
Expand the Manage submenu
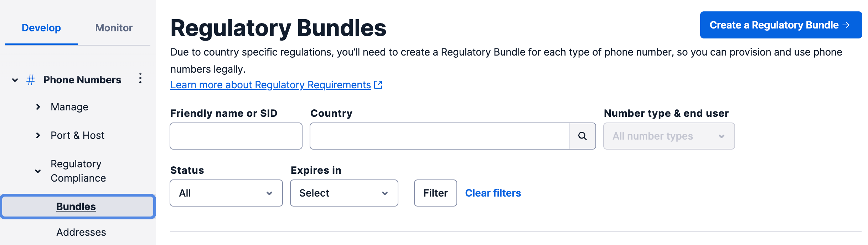38,107
